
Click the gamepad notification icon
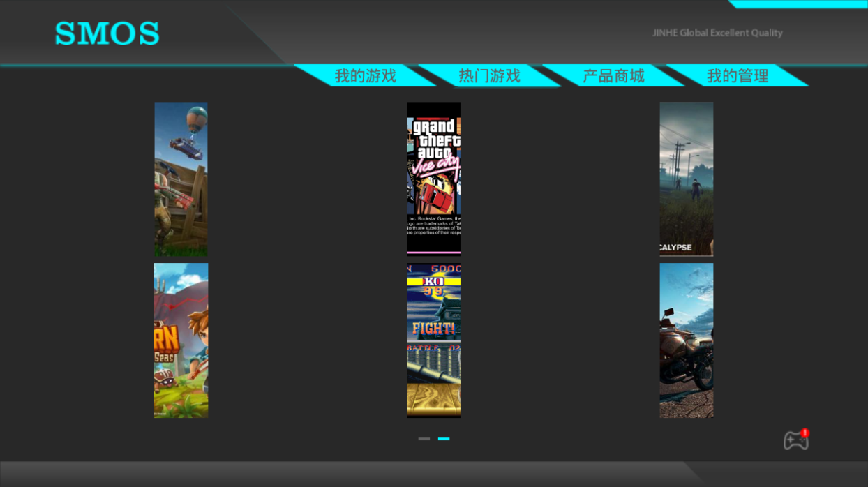[x=796, y=440]
